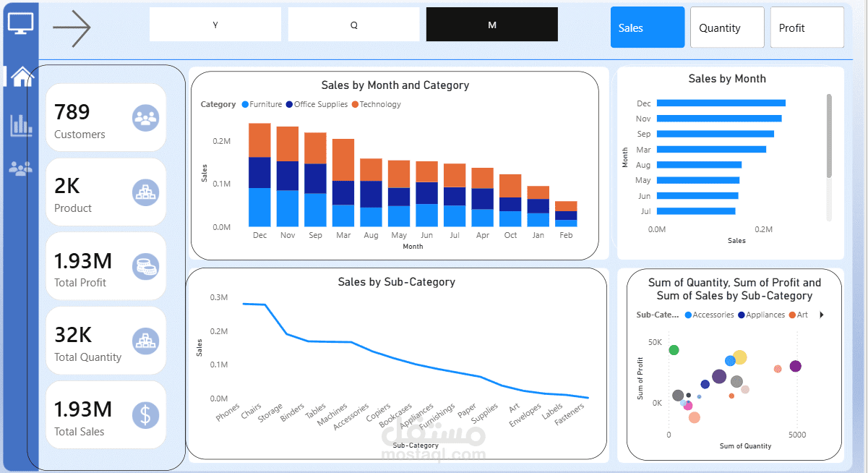The height and width of the screenshot is (473, 868).
Task: Click the 'Jan' label under stacked columns
Action: pos(538,235)
